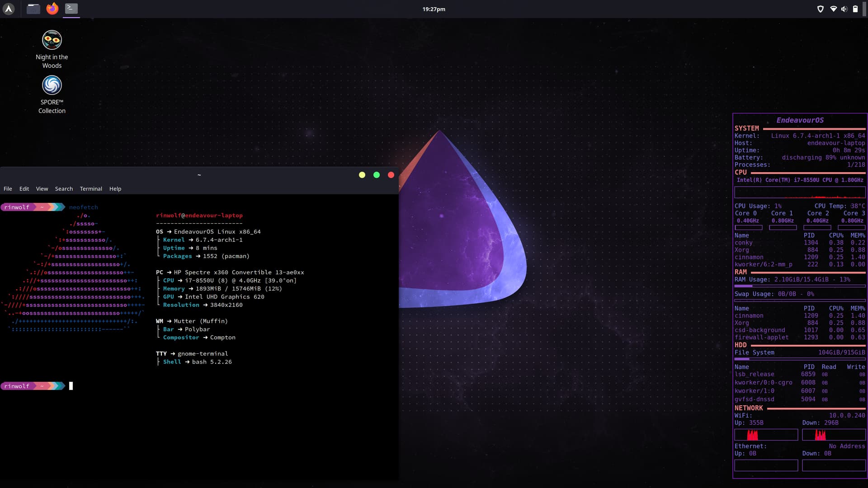Image resolution: width=868 pixels, height=488 pixels.
Task: Click the 'csd-background' process row in conky
Action: [x=800, y=330]
